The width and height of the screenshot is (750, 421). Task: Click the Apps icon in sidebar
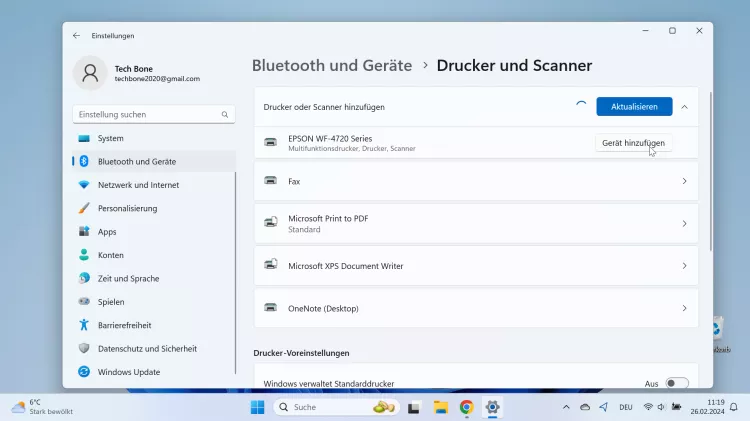[x=84, y=232]
